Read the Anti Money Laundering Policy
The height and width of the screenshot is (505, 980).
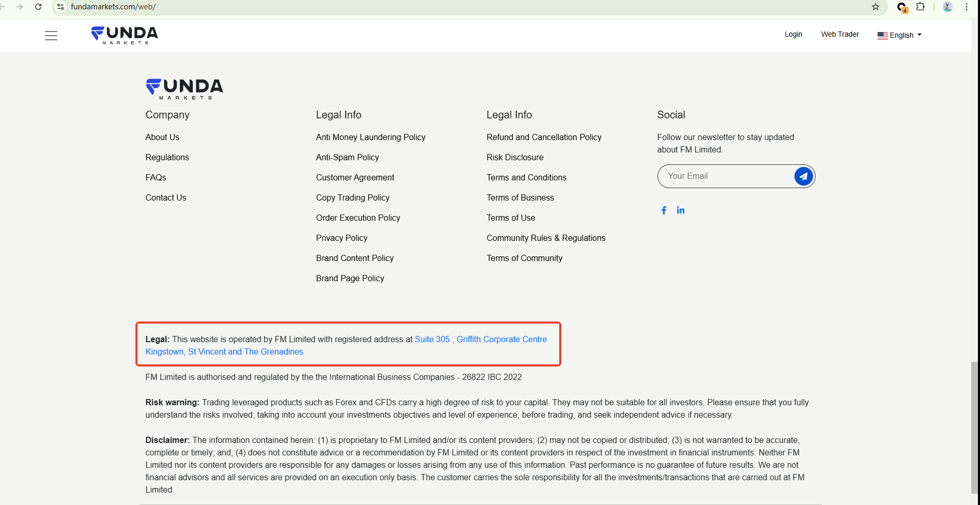click(x=371, y=137)
